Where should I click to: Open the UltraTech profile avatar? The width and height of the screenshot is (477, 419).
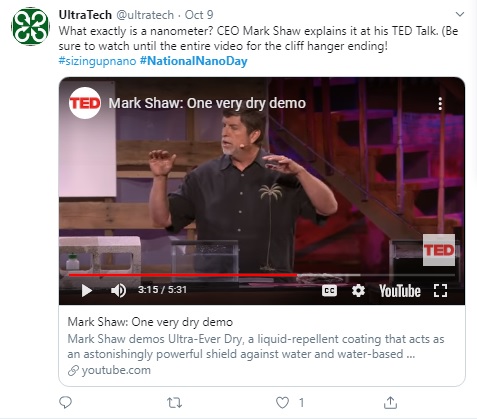[x=30, y=26]
